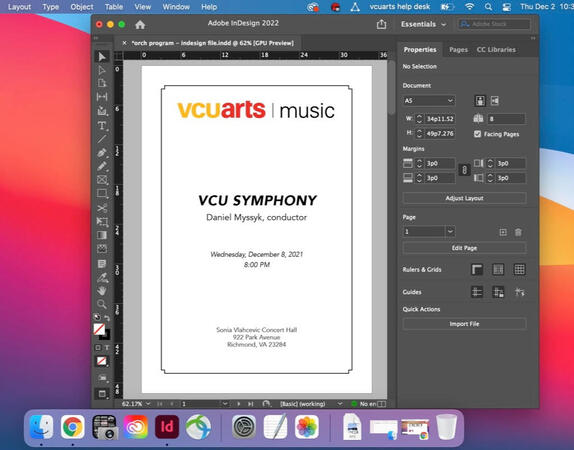Toggle smart guides button
Screen dimensions: 574x450
pyautogui.click(x=519, y=292)
